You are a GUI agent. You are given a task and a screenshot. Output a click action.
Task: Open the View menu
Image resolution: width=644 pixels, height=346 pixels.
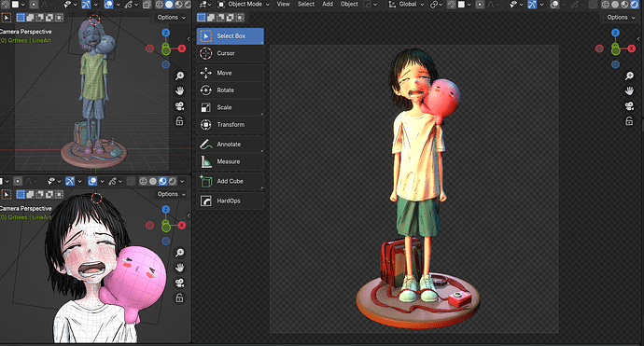283,4
